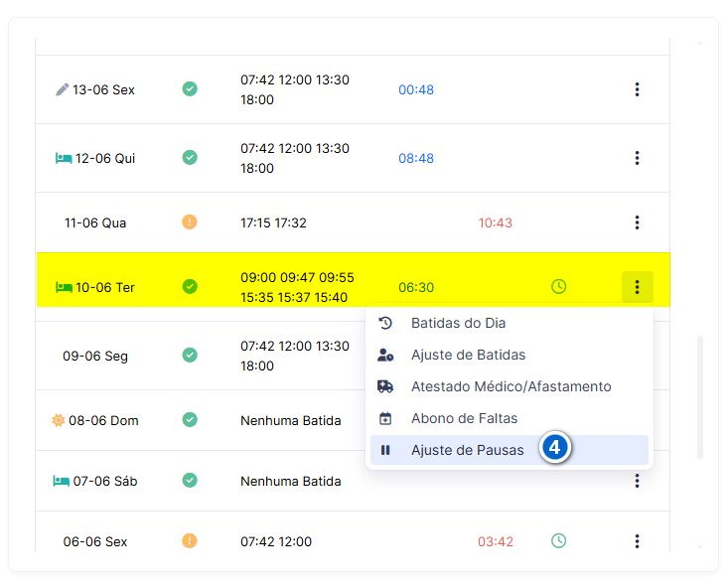
Task: Open the three-dot menu for 07-06 Sáb
Action: (x=637, y=481)
